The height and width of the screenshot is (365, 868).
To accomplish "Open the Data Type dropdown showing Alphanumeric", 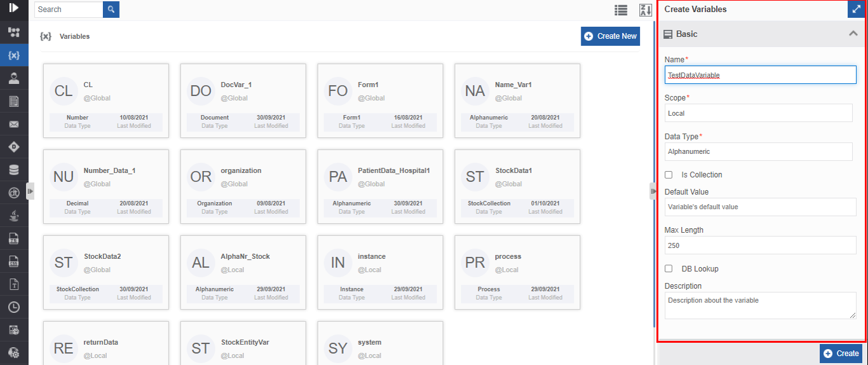I will point(759,151).
